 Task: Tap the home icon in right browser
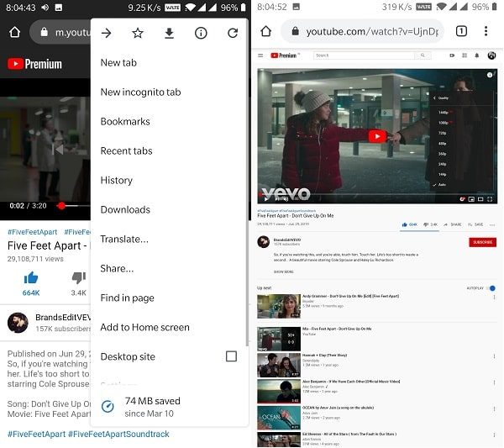[265, 31]
